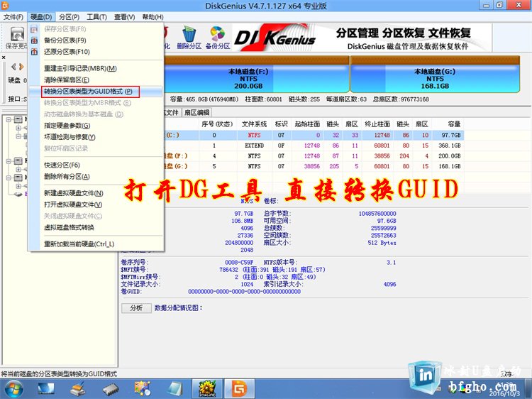Open the Windows Start orb
This screenshot has height=399, width=532.
[13, 389]
